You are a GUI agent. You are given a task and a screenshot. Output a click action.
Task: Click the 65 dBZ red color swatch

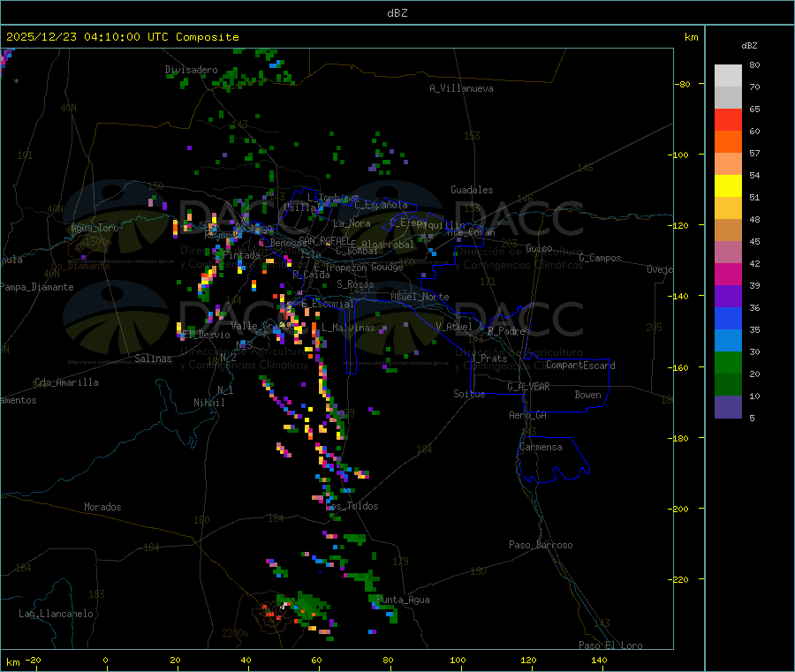(x=728, y=120)
